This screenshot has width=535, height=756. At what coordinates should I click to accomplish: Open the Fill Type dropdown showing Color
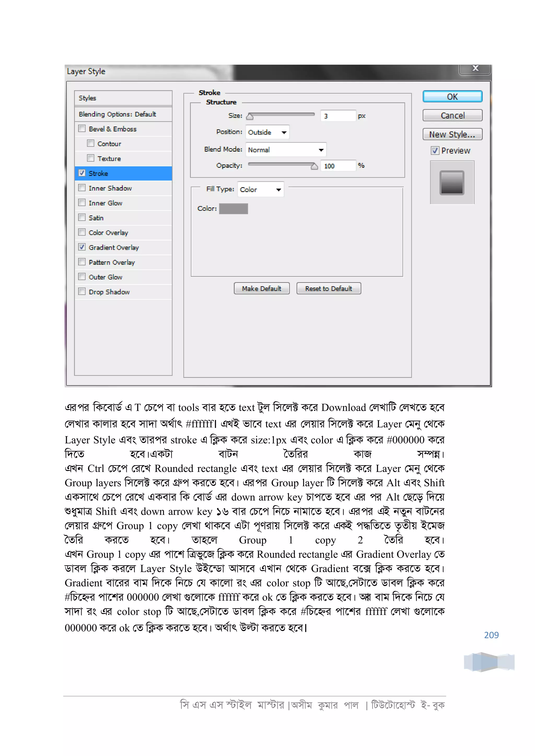(261, 189)
